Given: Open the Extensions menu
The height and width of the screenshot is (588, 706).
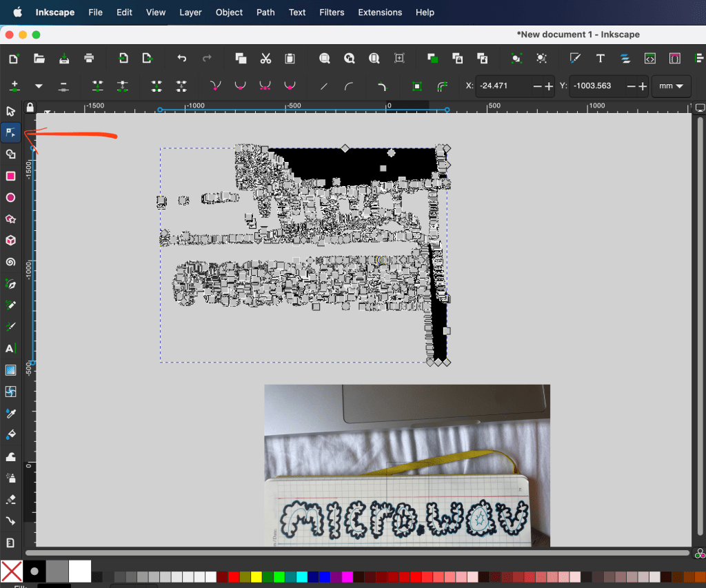Looking at the screenshot, I should tap(380, 12).
